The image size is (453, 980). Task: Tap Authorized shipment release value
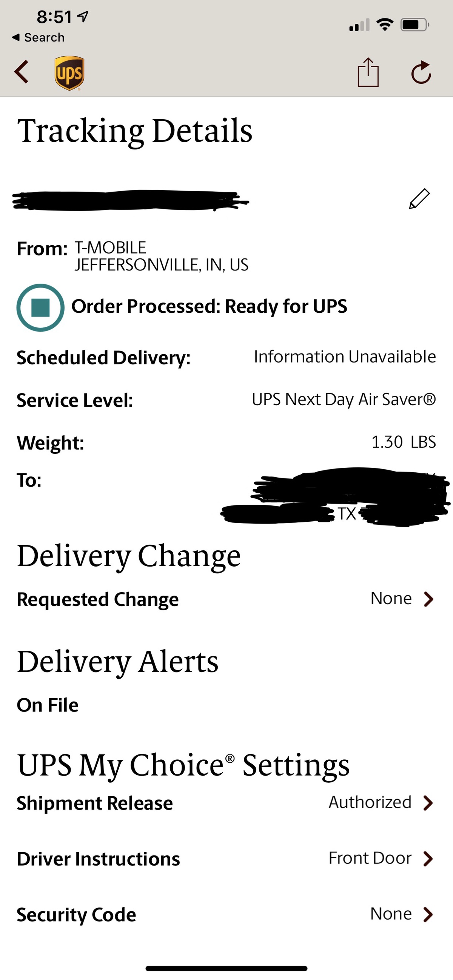370,802
